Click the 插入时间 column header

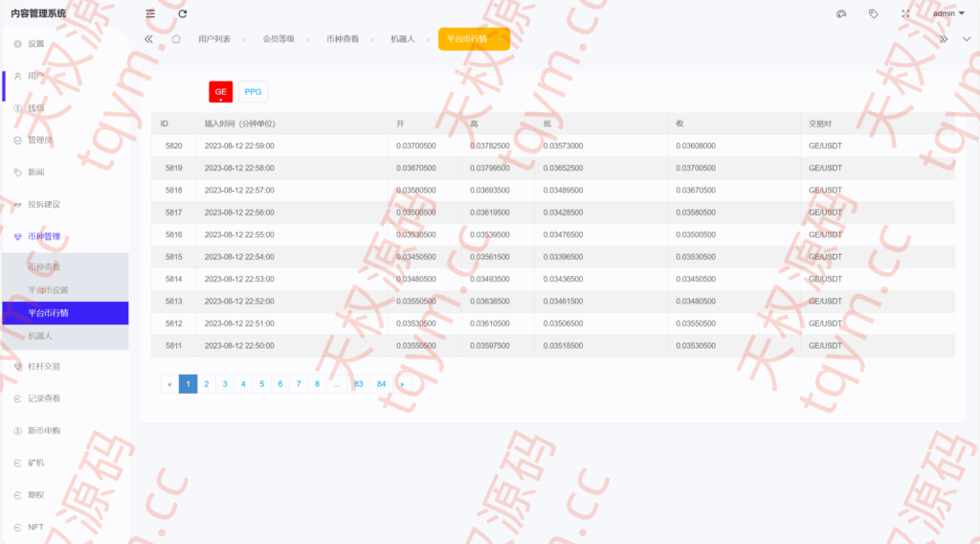coord(239,124)
